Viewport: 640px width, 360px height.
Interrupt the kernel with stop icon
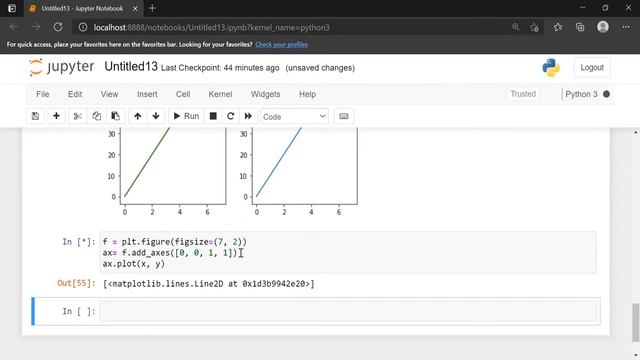tap(213, 116)
